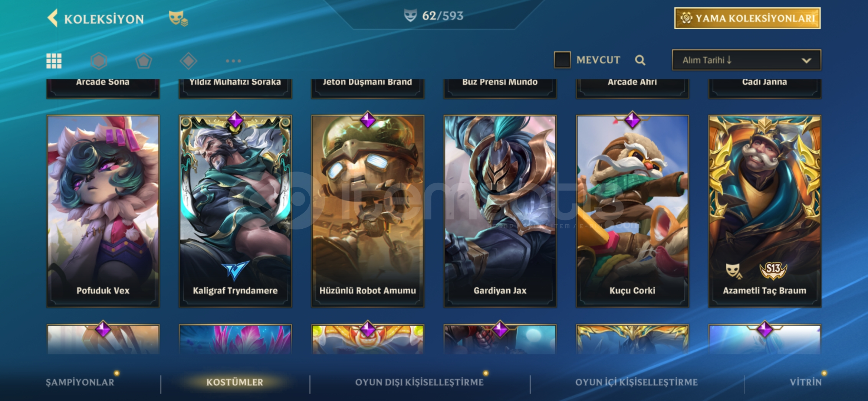
Task: Select the pentagon rarity filter icon
Action: (144, 61)
